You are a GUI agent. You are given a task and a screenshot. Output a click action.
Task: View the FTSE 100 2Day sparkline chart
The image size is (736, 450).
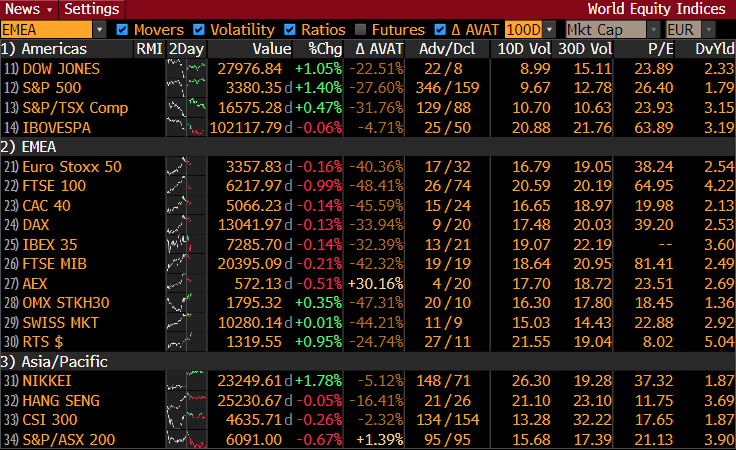tap(186, 186)
